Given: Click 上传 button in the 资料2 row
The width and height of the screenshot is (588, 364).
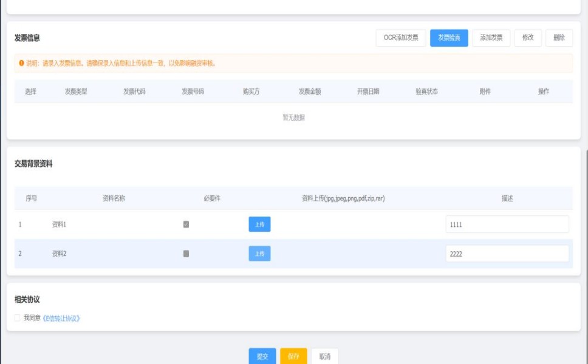Looking at the screenshot, I should (x=259, y=254).
